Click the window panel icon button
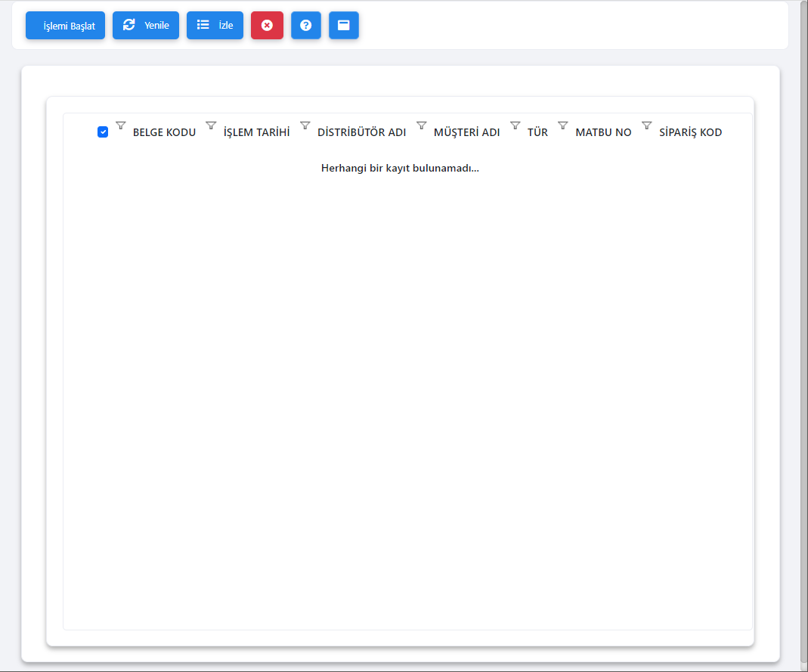This screenshot has width=808, height=672. 343,25
